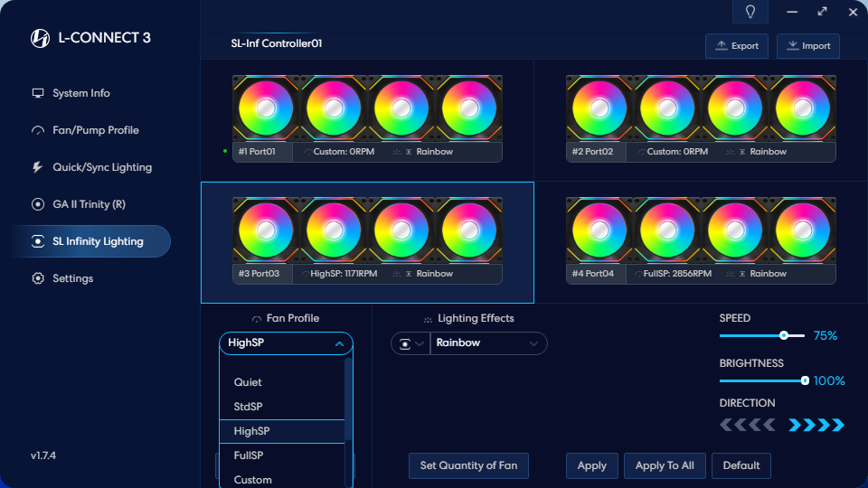Adjust the BRIGHTNESS slider handle
Viewport: 868px width, 488px height.
[x=805, y=380]
